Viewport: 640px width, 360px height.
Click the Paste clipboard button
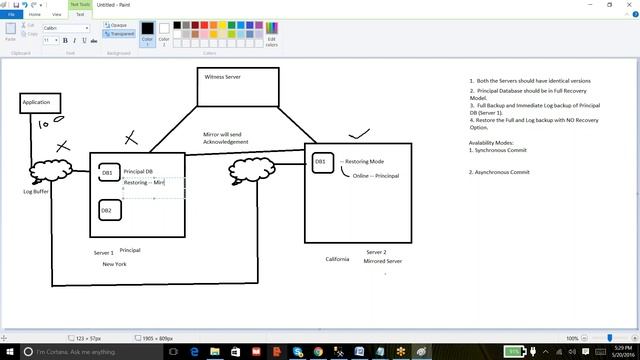click(11, 31)
